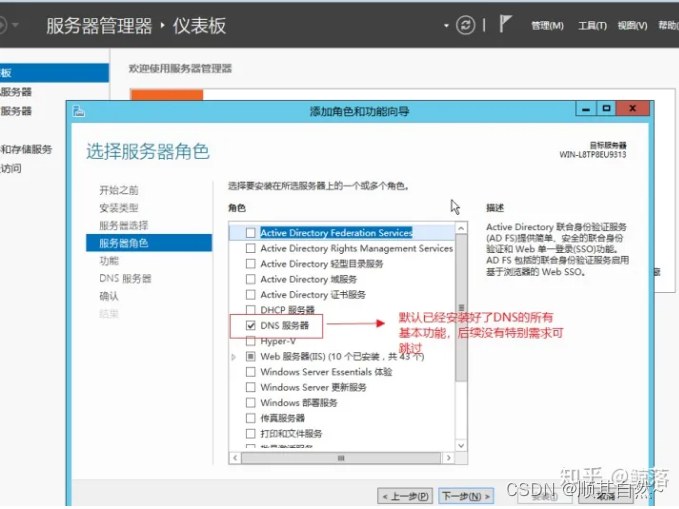The height and width of the screenshot is (509, 679).
Task: Click the wizard icon in dialog title bar
Action: click(79, 111)
